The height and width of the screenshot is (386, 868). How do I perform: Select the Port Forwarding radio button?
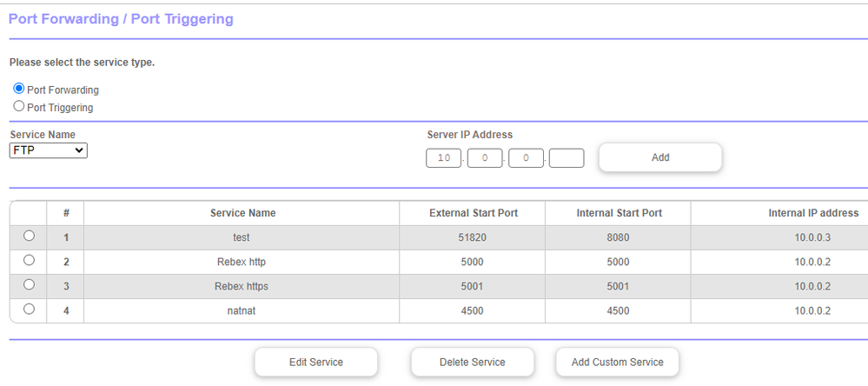pyautogui.click(x=19, y=90)
